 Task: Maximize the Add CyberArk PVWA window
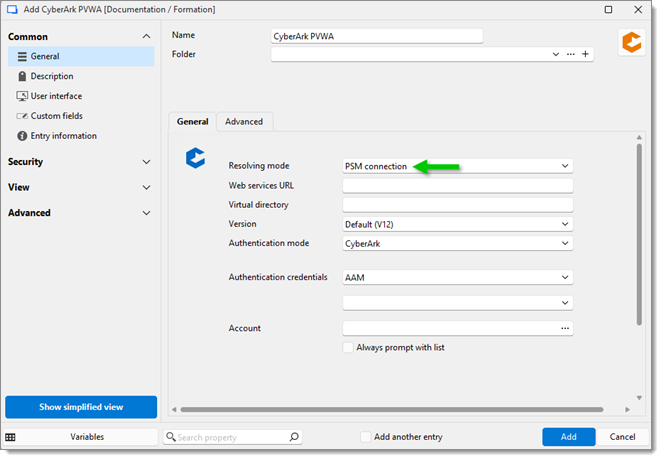608,10
